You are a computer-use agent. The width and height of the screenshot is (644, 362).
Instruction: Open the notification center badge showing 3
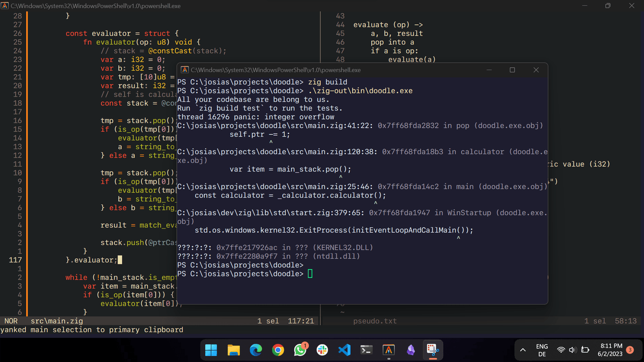630,349
